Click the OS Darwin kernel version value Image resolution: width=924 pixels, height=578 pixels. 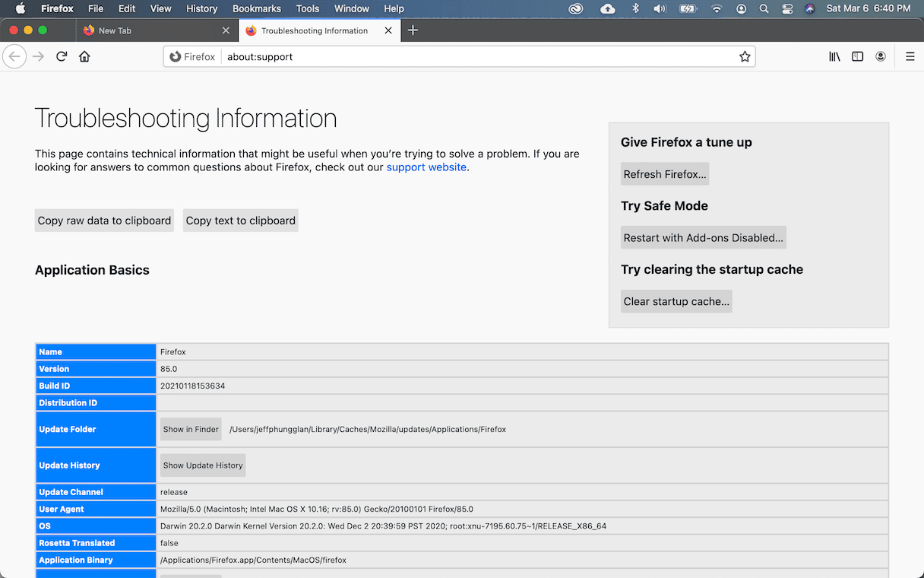pos(383,526)
